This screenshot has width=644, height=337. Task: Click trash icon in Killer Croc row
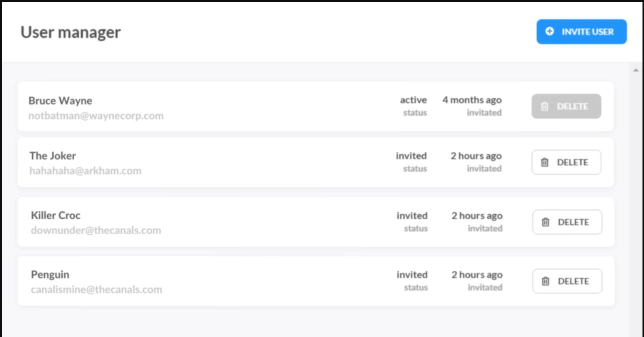pyautogui.click(x=546, y=222)
